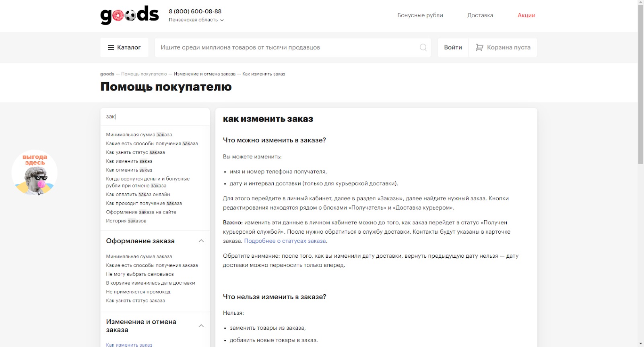This screenshot has width=644, height=347.
Task: Open 'Как оплатить заказ онлайн' suggestion
Action: coord(138,195)
